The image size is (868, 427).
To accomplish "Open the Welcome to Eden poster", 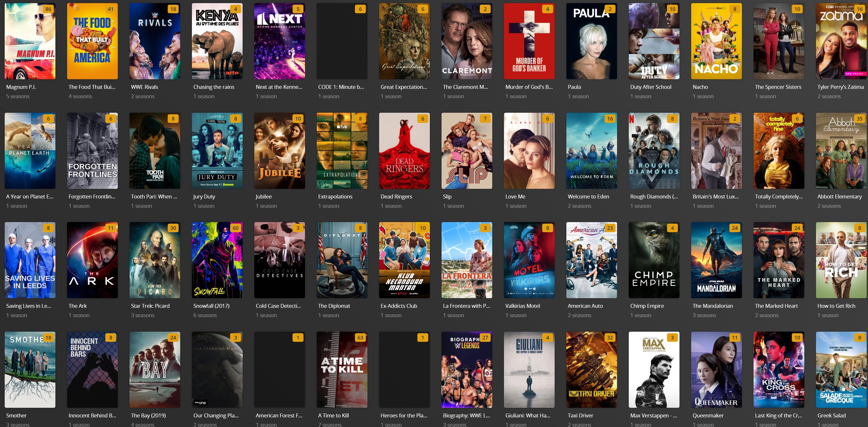I will click(x=592, y=151).
